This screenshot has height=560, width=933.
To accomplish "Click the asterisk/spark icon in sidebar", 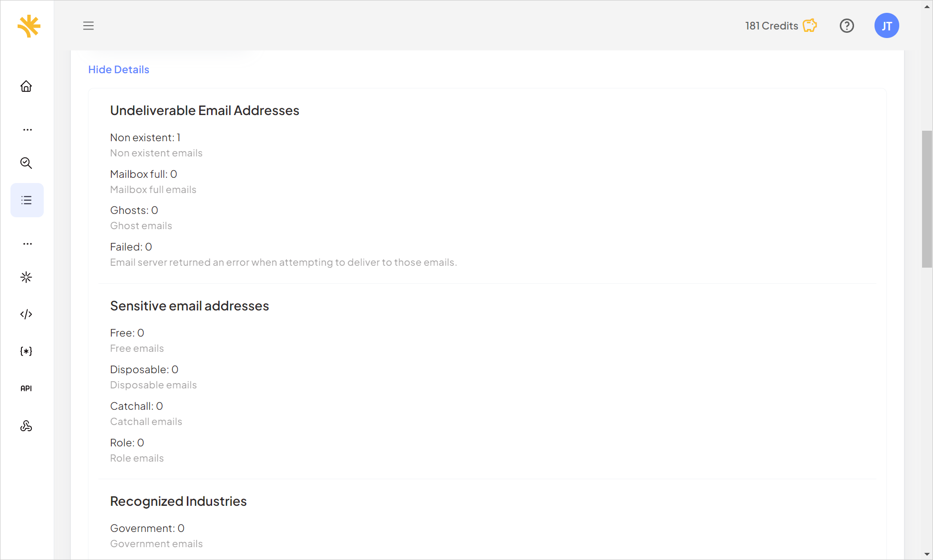I will (x=27, y=277).
